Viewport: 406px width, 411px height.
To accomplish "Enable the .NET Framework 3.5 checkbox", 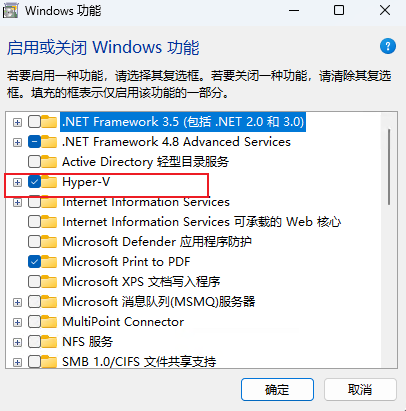I will click(34, 122).
